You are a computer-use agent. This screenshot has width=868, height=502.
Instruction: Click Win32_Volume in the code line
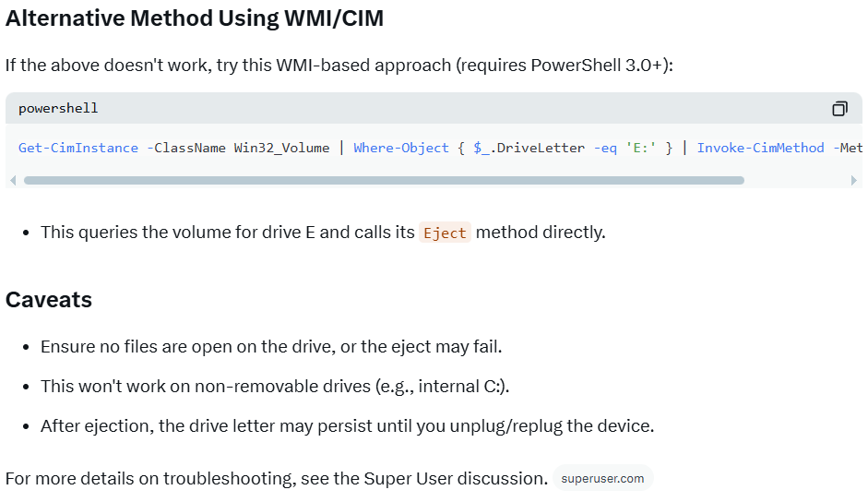pyautogui.click(x=281, y=148)
